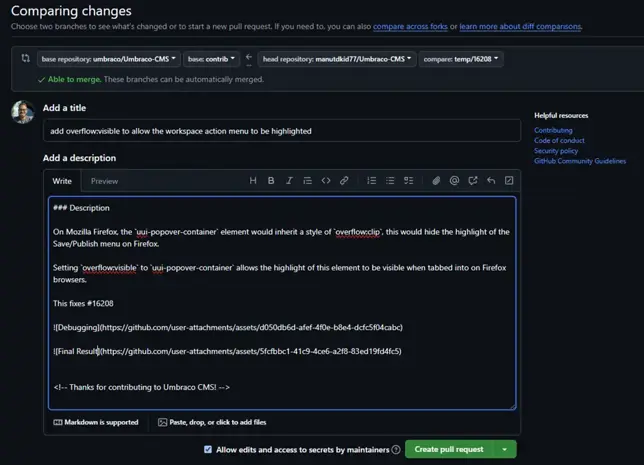644x465 pixels.
Task: Expand the Create pull request options arrow
Action: (x=505, y=449)
